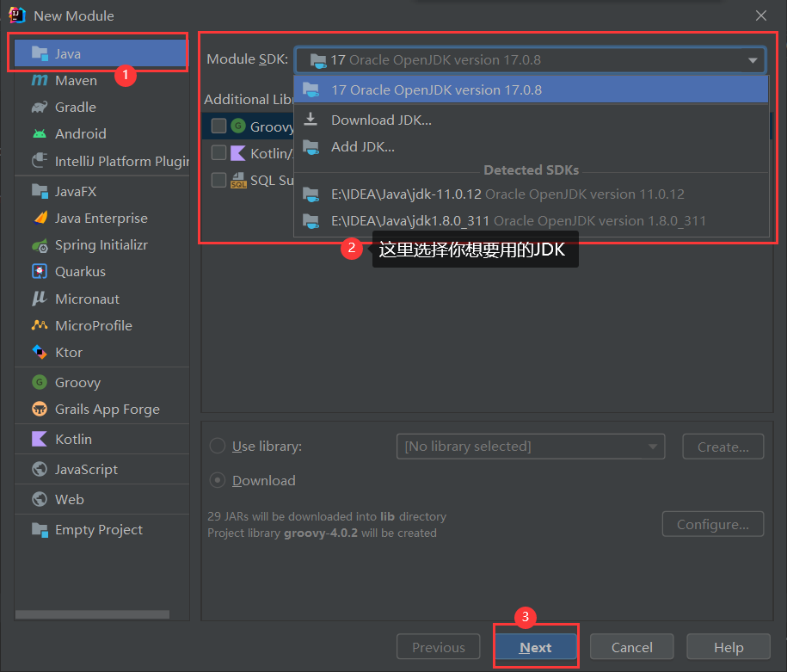Select Maven module type label

[76, 80]
